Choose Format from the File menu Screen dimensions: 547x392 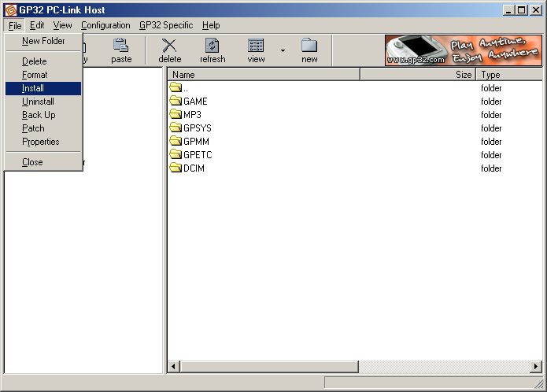(35, 75)
